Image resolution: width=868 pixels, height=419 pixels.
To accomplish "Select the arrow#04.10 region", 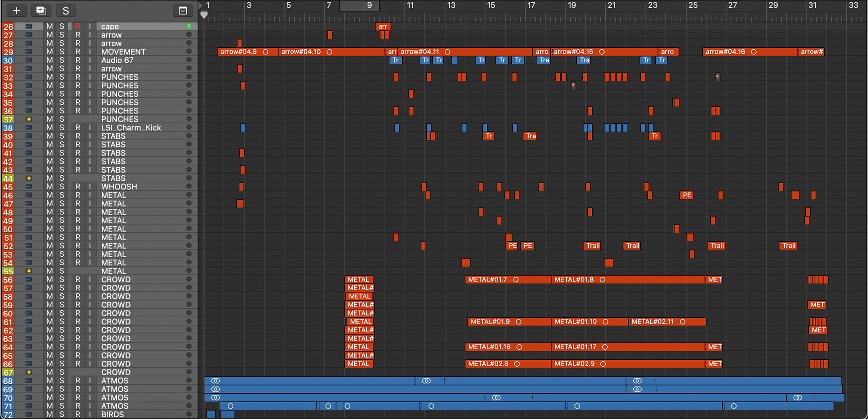I will click(331, 52).
